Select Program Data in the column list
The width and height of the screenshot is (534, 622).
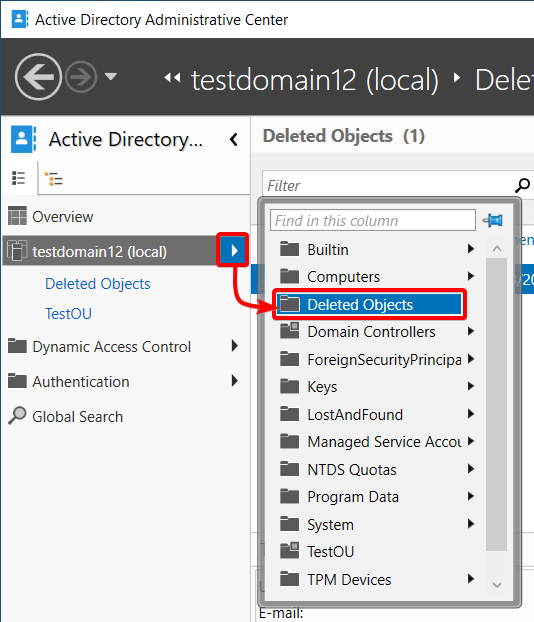[x=353, y=497]
